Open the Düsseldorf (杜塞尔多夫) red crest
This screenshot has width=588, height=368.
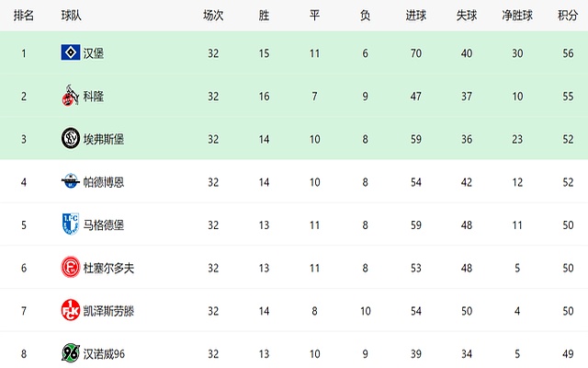[x=71, y=267]
